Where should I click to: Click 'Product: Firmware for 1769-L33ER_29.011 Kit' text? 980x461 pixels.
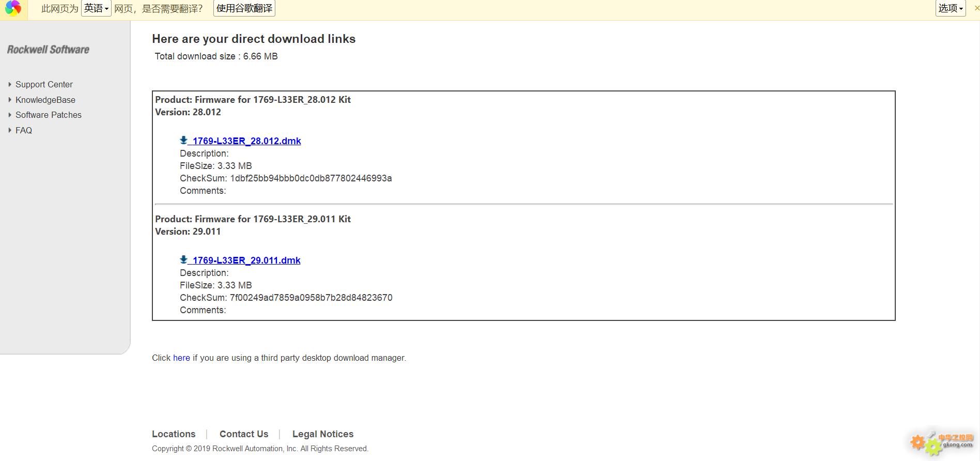253,219
